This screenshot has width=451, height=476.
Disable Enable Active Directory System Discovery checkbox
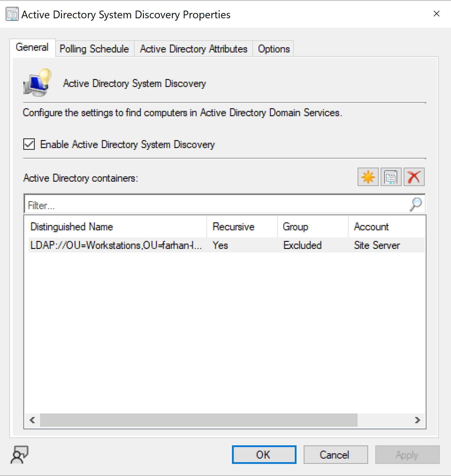29,144
